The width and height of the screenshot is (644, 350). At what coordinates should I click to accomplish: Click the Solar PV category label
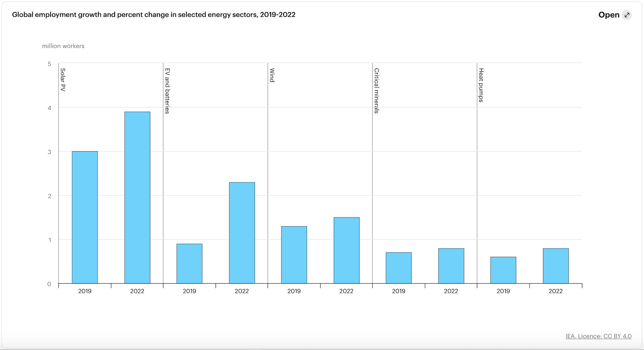[x=63, y=80]
